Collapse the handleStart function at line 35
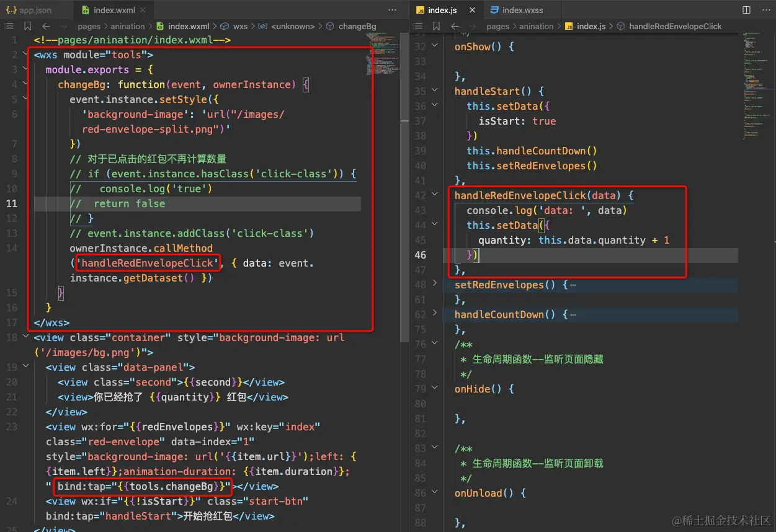776x532 pixels. (x=435, y=91)
